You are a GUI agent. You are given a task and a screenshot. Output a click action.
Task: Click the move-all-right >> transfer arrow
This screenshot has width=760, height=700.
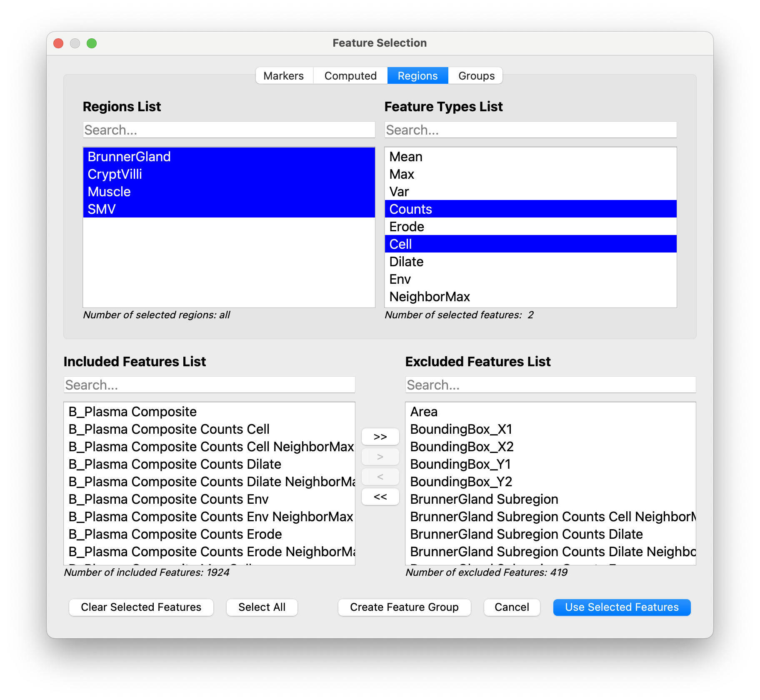[380, 437]
